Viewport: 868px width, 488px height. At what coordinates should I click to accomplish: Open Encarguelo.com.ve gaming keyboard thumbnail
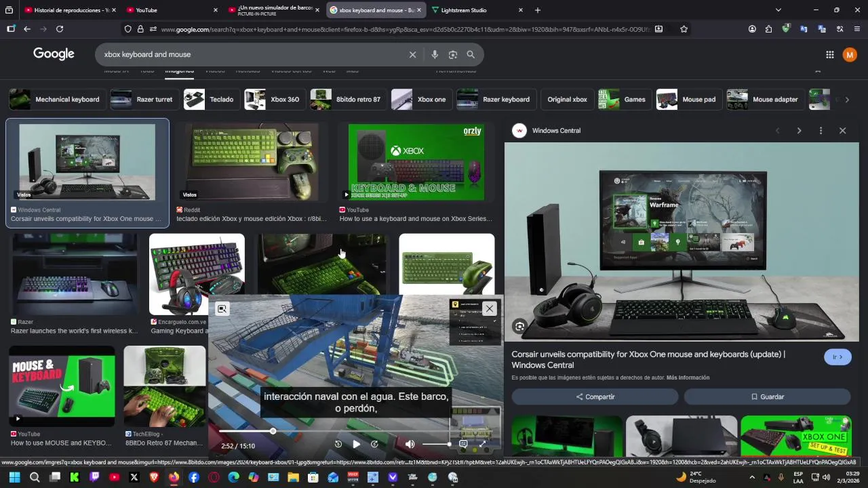point(197,274)
